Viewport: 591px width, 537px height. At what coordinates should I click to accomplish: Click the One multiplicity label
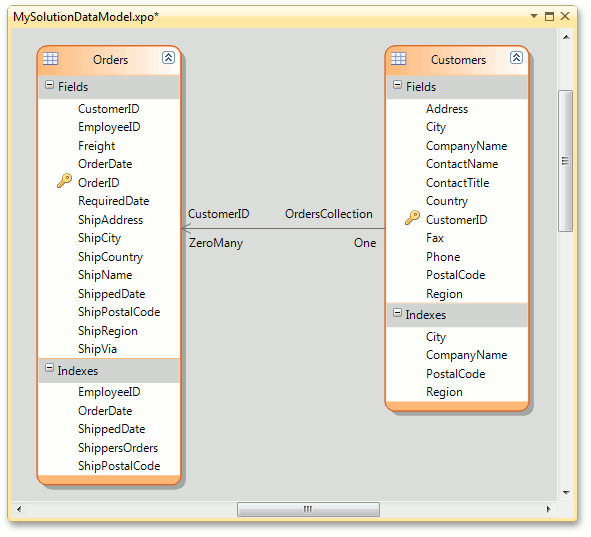tap(365, 243)
